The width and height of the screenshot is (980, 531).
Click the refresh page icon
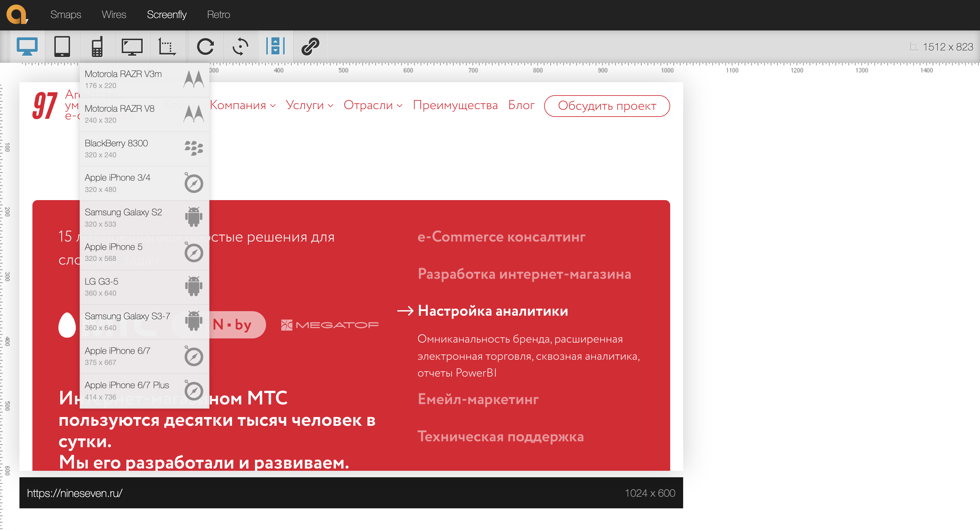(x=205, y=47)
